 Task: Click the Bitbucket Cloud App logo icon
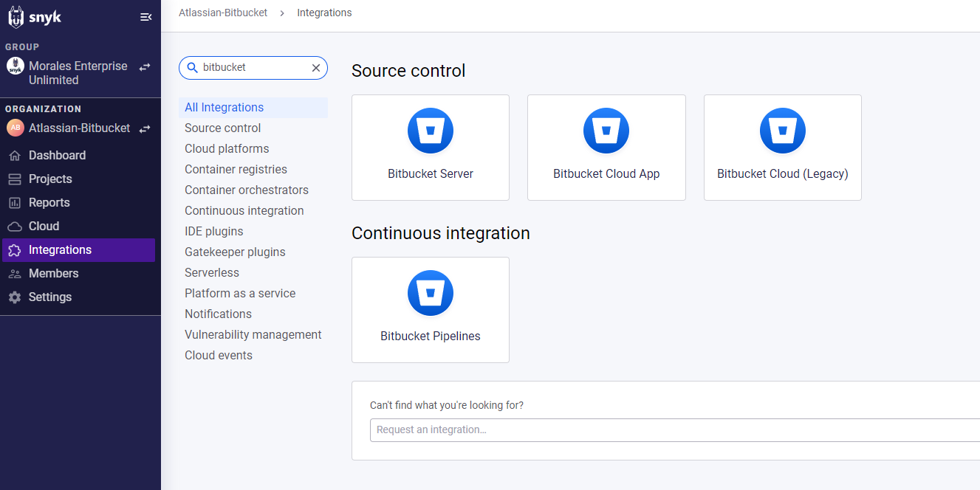coord(606,131)
